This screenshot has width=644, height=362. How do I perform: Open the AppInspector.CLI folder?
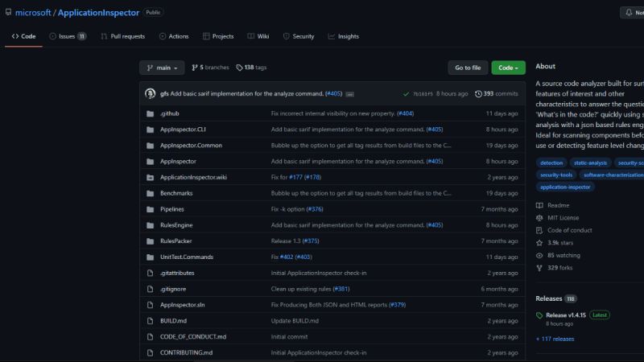click(183, 130)
